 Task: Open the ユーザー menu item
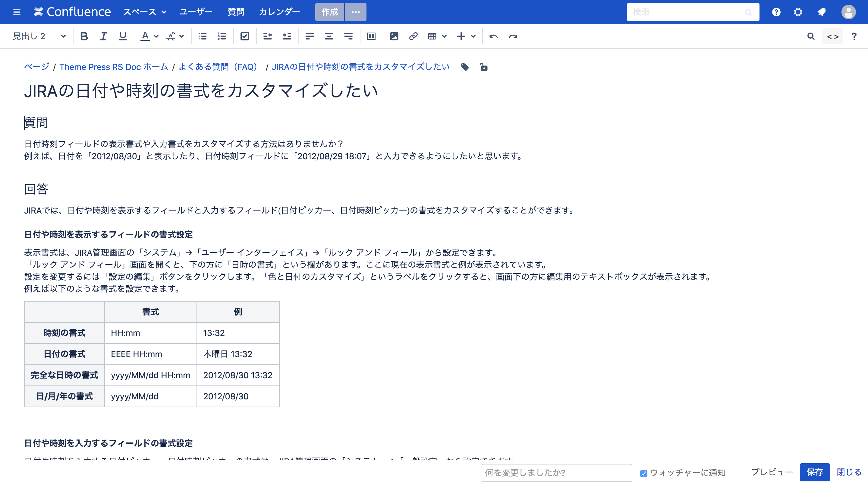(196, 12)
